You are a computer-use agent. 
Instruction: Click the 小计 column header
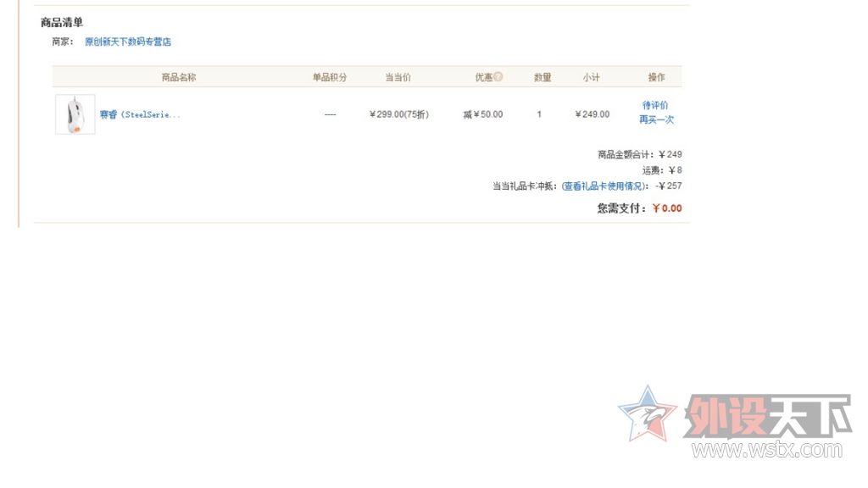[x=591, y=77]
